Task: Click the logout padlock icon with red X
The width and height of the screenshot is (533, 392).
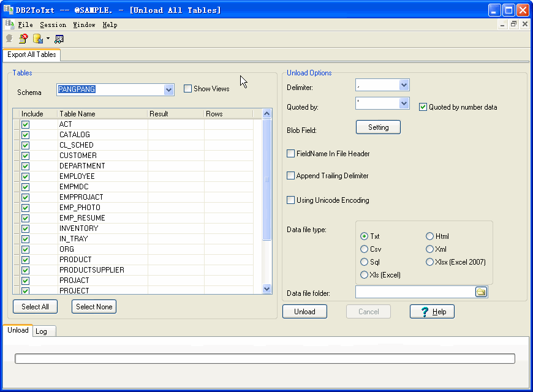Action: click(x=23, y=39)
